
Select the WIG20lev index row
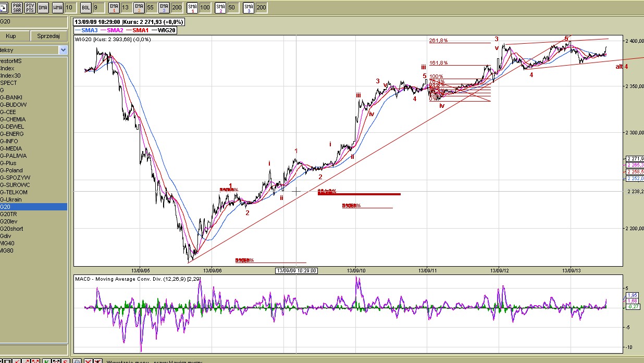pyautogui.click(x=33, y=221)
